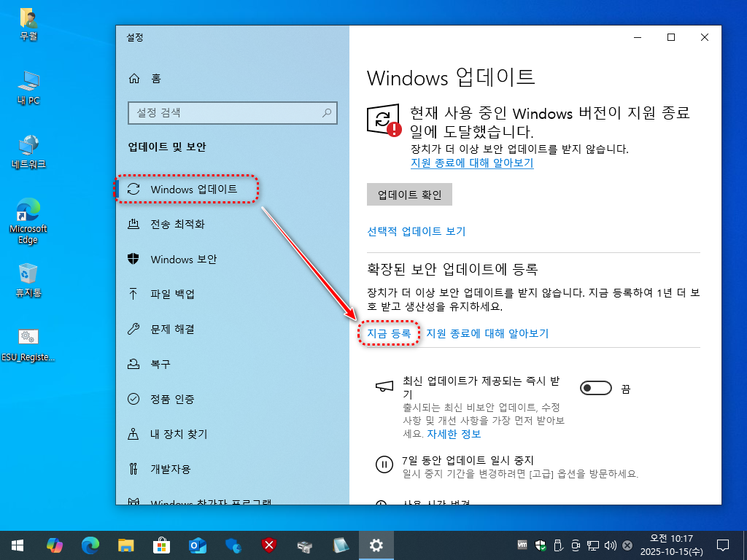
Task: Open top 지원 종료에 대해 알아보기 link under warning
Action: point(472,163)
